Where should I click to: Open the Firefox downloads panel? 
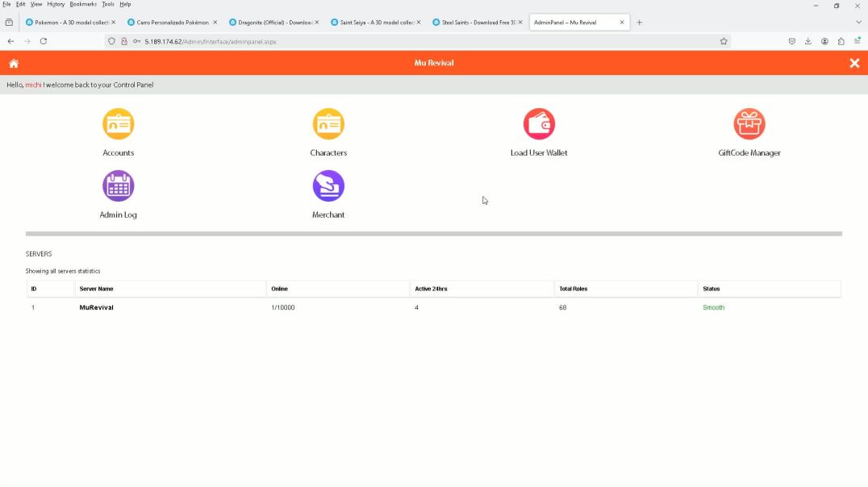[x=807, y=41]
